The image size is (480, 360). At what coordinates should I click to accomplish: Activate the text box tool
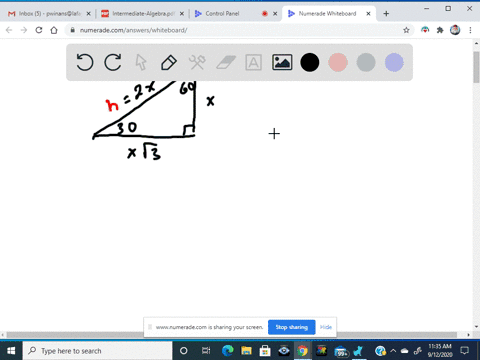click(254, 62)
